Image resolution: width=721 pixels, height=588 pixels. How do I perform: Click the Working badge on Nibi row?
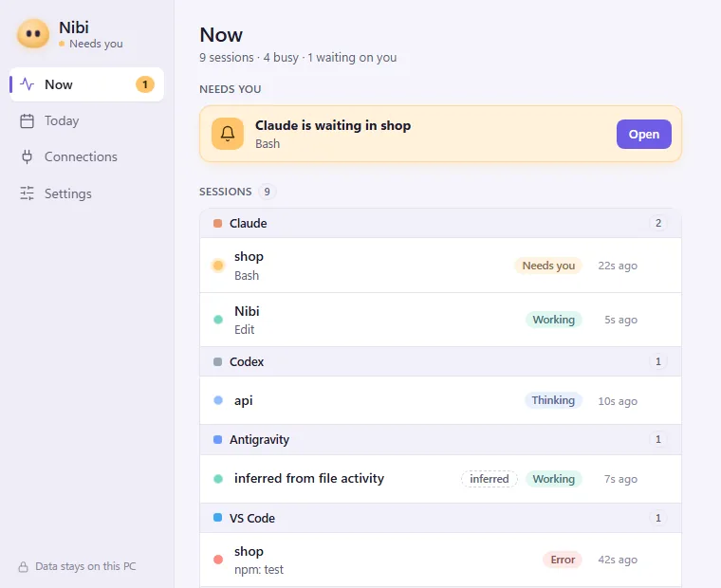pyautogui.click(x=554, y=320)
